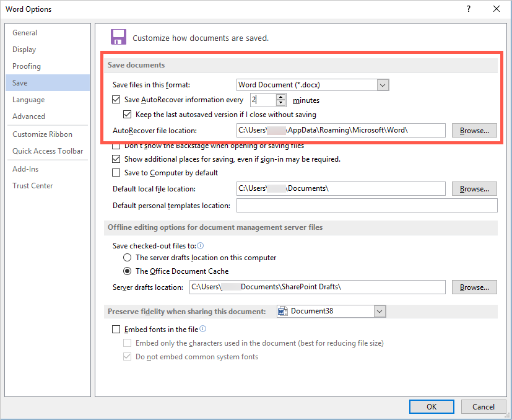Browse for AutoRecover file location
The height and width of the screenshot is (420, 512).
coord(474,130)
